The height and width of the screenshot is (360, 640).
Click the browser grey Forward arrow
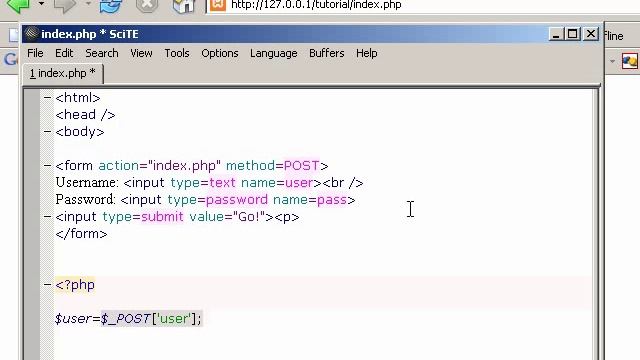pyautogui.click(x=64, y=5)
